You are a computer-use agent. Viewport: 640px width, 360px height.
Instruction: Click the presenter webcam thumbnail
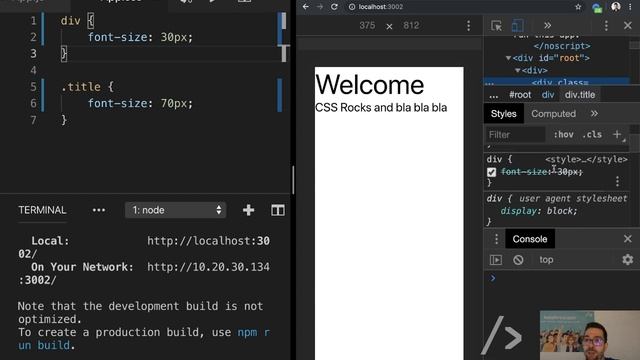(x=590, y=335)
